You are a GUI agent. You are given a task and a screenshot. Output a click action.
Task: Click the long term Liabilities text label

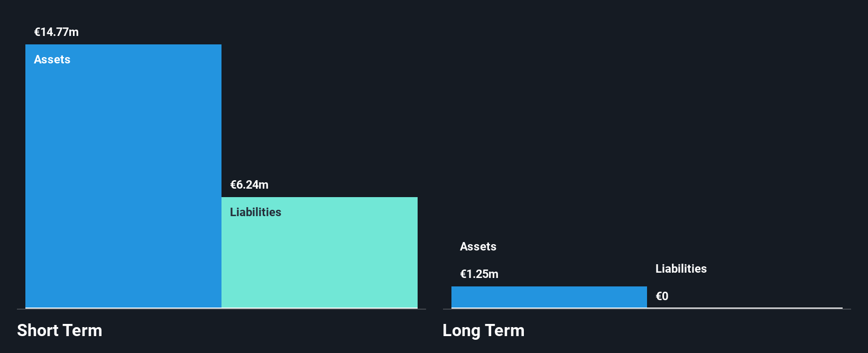pos(681,269)
